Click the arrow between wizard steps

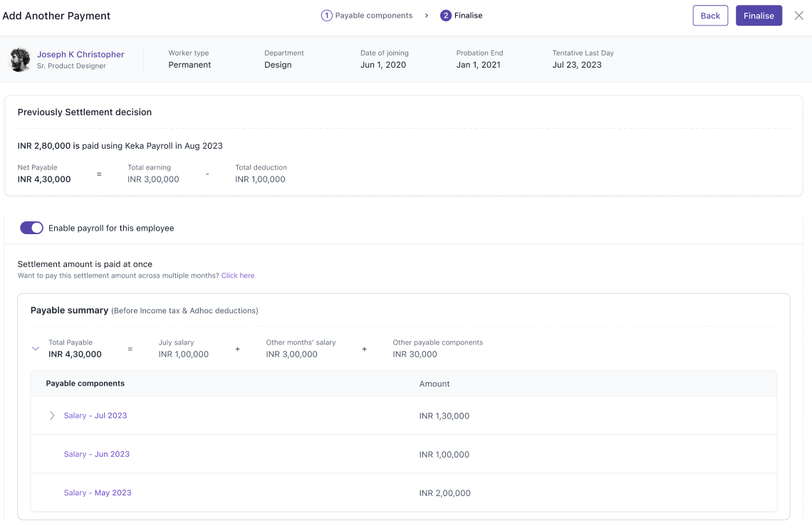coord(427,16)
